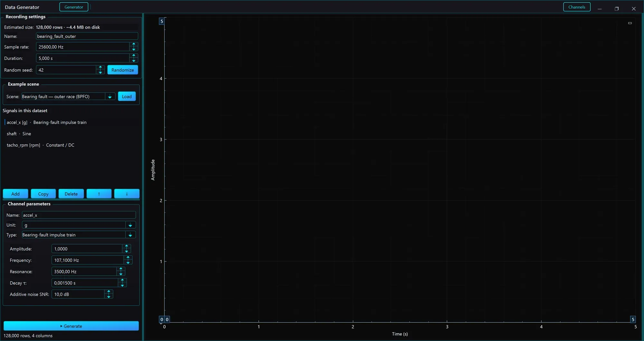Move selected signal up
The image size is (644, 341).
coord(99,194)
